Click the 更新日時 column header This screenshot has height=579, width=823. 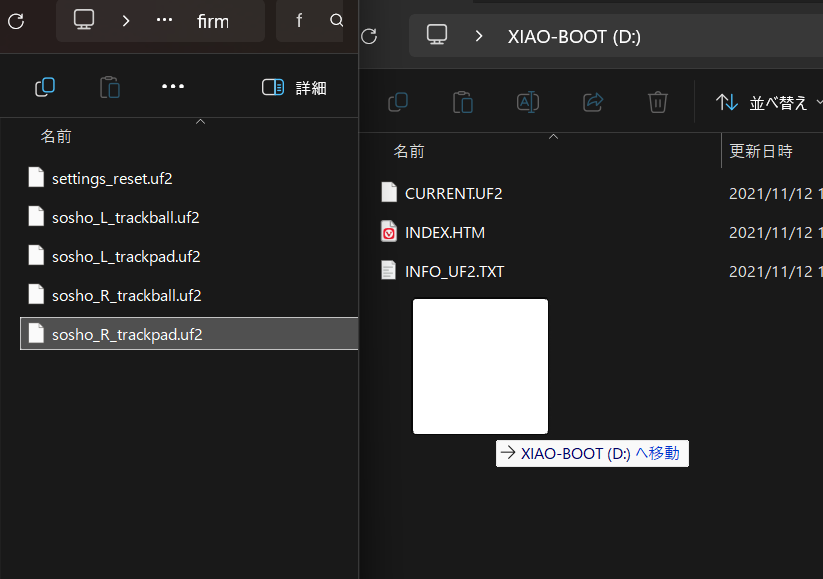pos(761,151)
